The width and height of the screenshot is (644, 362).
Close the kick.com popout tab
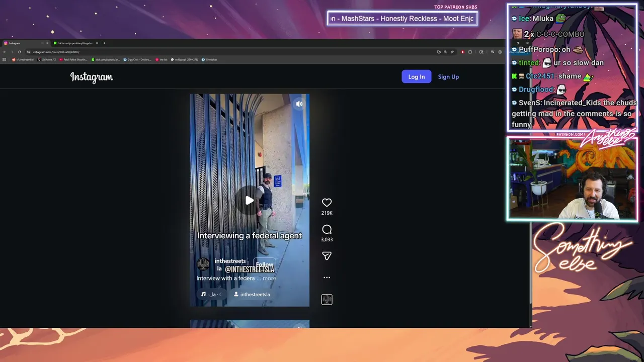[x=97, y=43]
